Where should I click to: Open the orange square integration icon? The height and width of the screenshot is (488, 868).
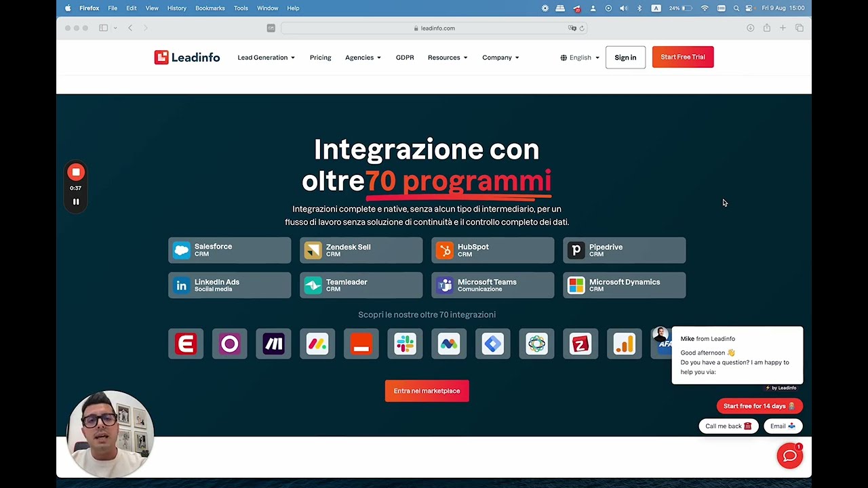pos(361,344)
